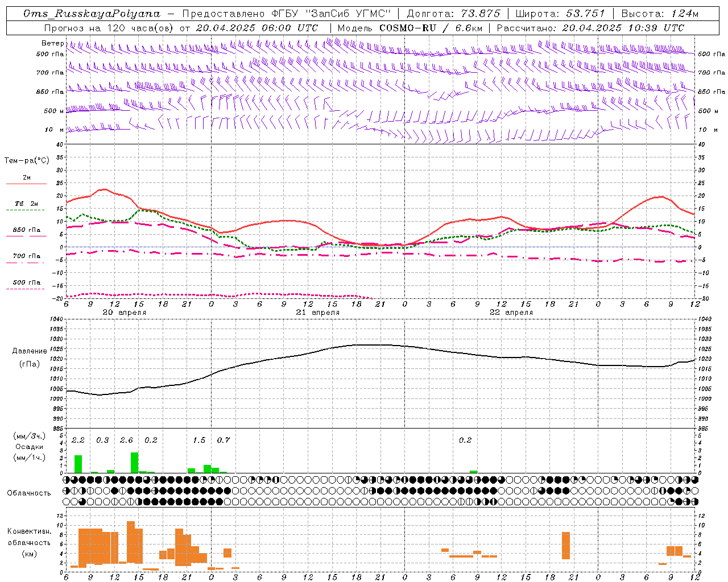Click the Тем-ра(°C) temperature panel label

tap(27, 161)
